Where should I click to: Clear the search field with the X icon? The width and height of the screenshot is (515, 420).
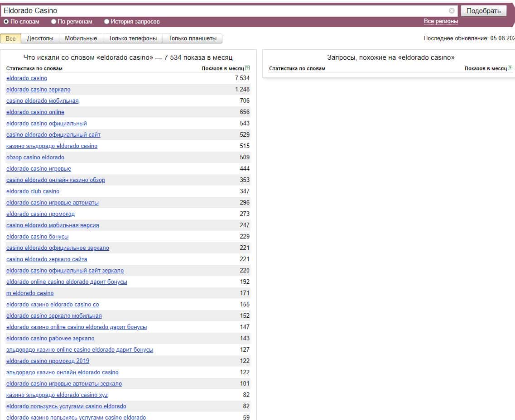point(452,10)
